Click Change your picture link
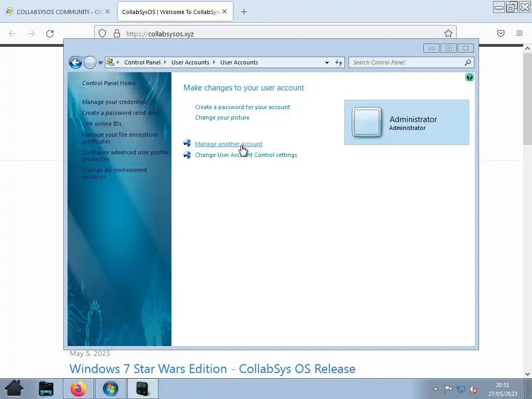Screen dimensions: 532x399 [222, 117]
